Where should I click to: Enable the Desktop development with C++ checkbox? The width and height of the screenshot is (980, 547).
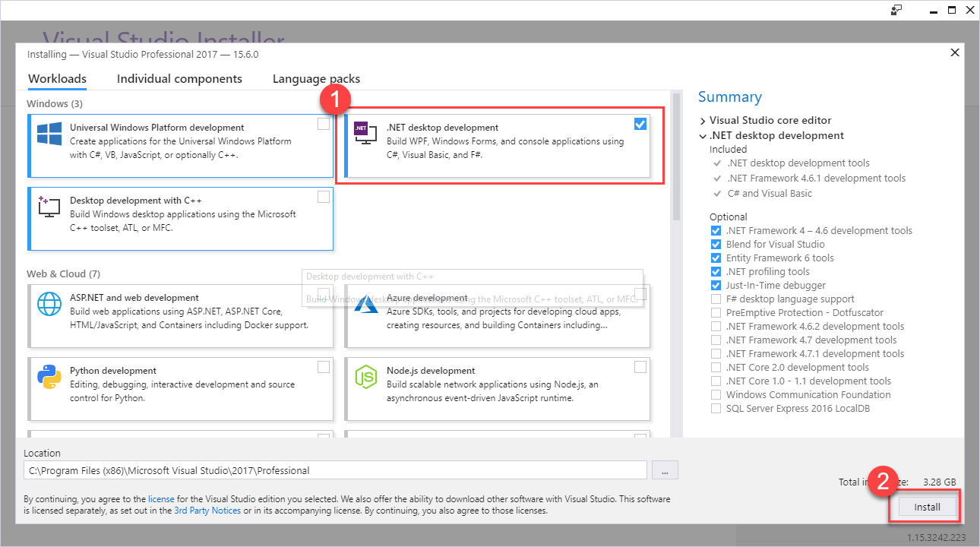click(324, 196)
